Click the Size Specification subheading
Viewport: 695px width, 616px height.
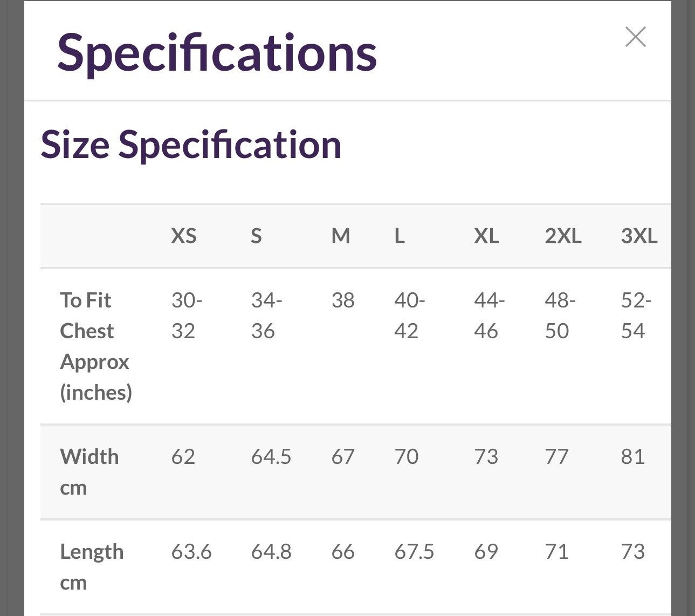point(191,145)
